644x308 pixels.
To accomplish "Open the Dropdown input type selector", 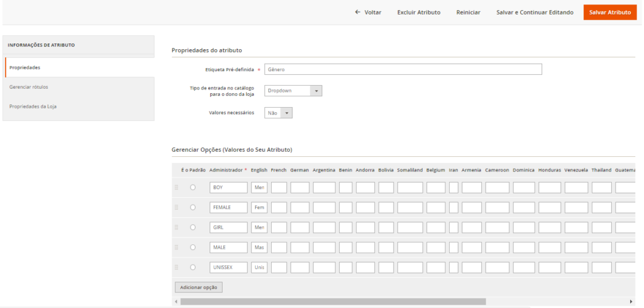I will tap(293, 91).
